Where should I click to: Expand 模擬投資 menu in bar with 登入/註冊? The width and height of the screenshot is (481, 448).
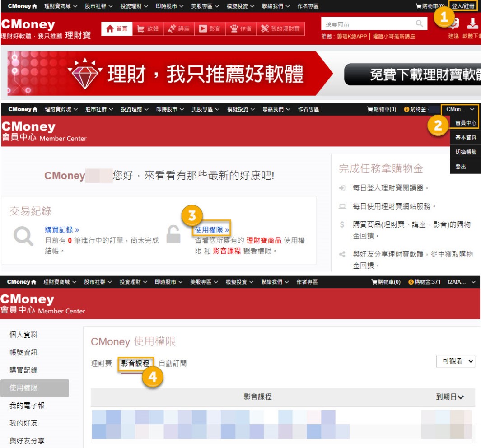[240, 6]
